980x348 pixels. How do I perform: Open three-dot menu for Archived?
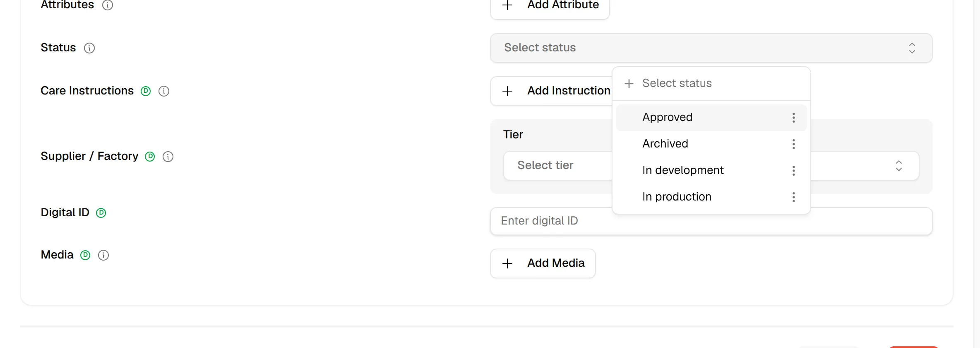[x=793, y=144]
